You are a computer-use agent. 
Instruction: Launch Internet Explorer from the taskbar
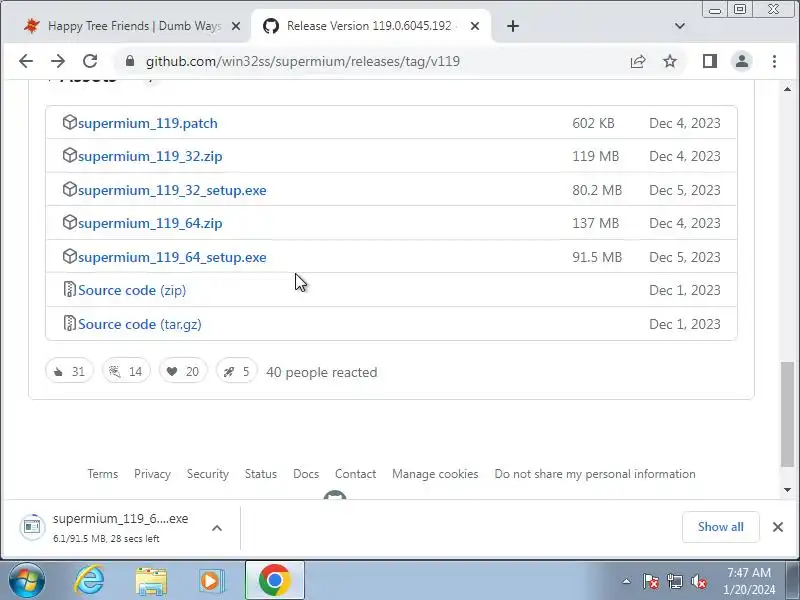[x=89, y=581]
